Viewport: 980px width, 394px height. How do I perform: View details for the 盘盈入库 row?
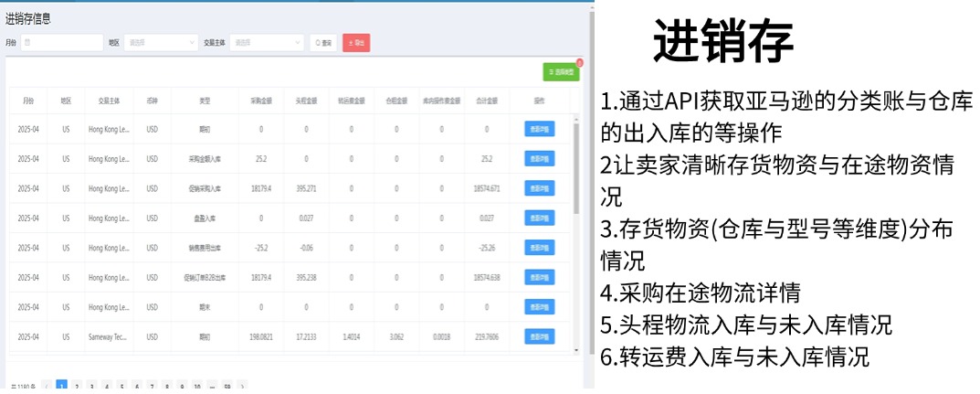(x=540, y=218)
